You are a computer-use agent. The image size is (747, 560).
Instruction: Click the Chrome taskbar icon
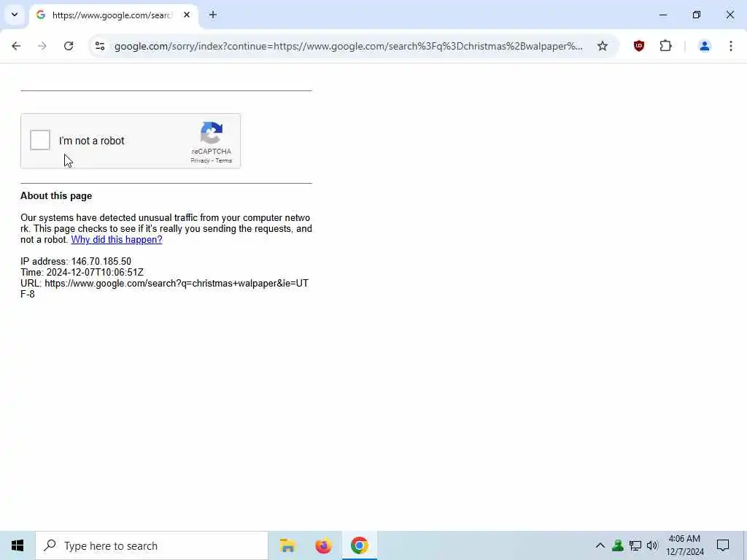(359, 545)
